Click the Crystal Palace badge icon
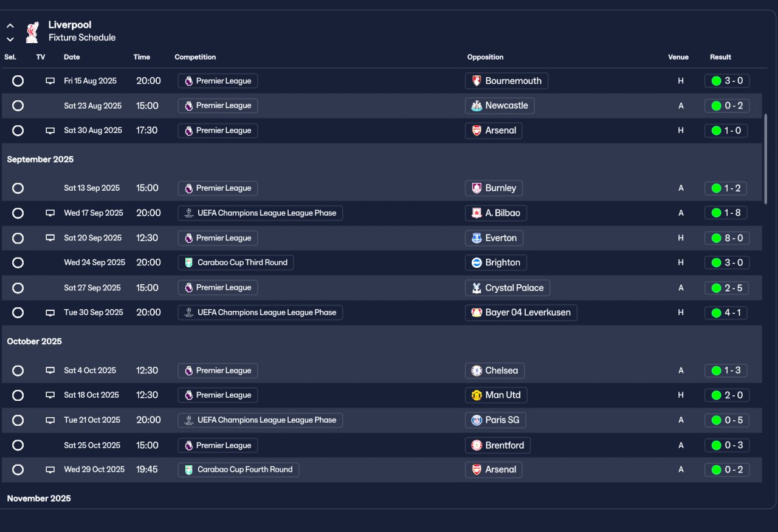 (x=477, y=288)
